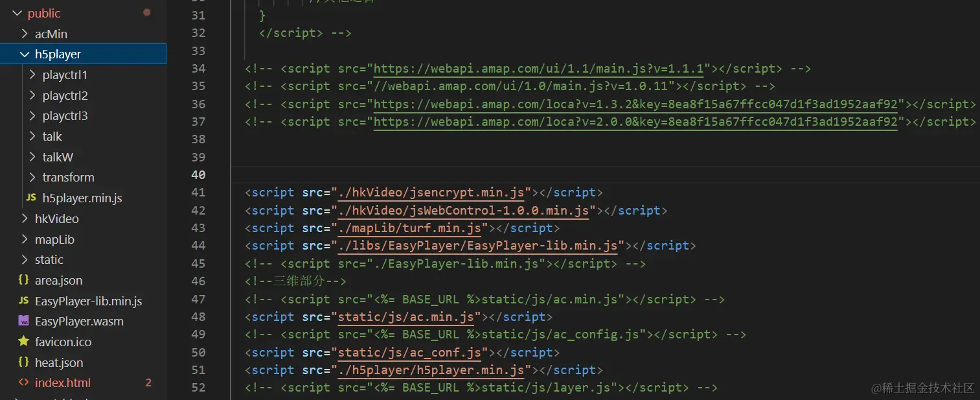The width and height of the screenshot is (980, 400).
Task: Click commented ./EasyPlayer-lib.min.js text on line 45
Action: (457, 264)
